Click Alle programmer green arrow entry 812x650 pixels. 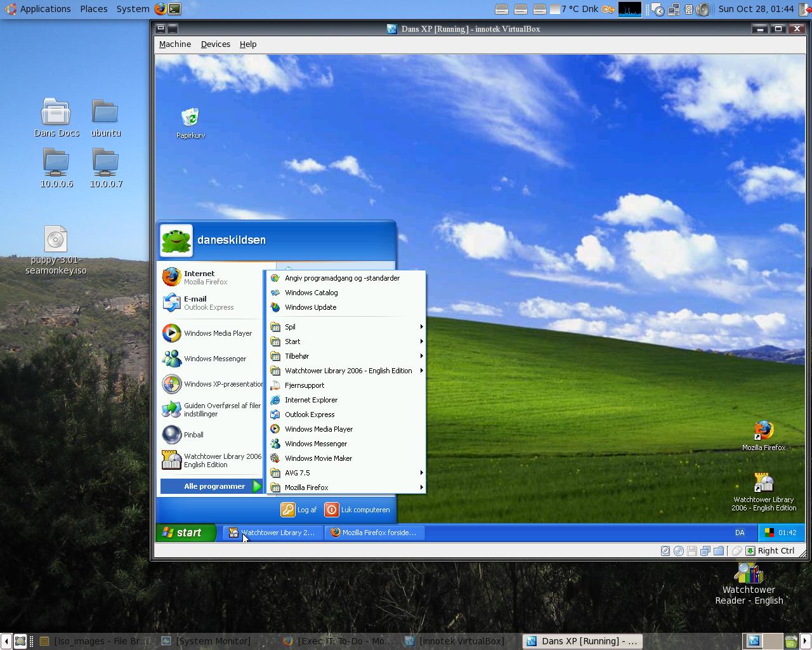click(x=211, y=486)
